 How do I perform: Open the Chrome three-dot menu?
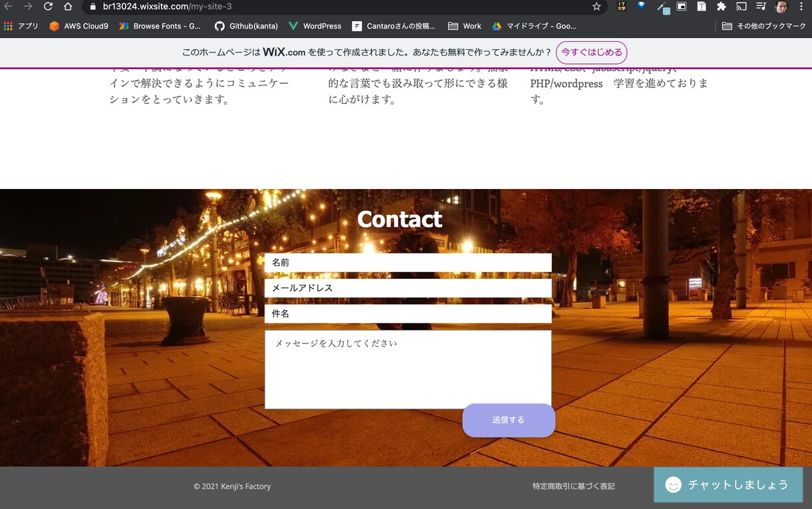pyautogui.click(x=801, y=7)
